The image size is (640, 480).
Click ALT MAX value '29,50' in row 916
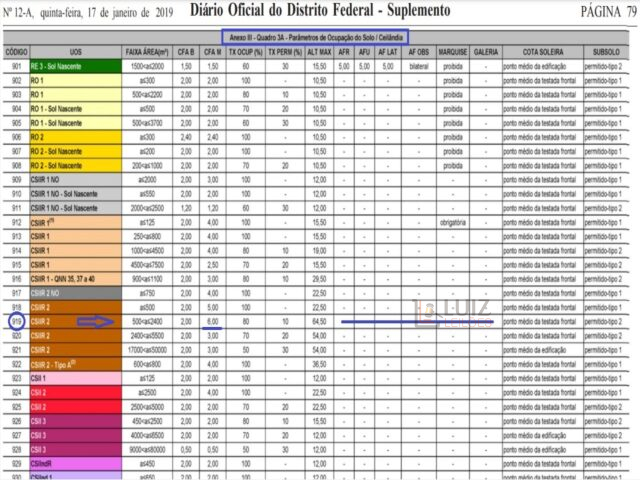click(319, 279)
